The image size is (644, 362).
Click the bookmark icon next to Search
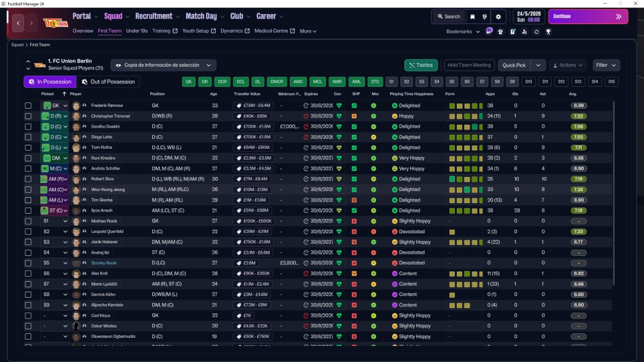point(472,17)
